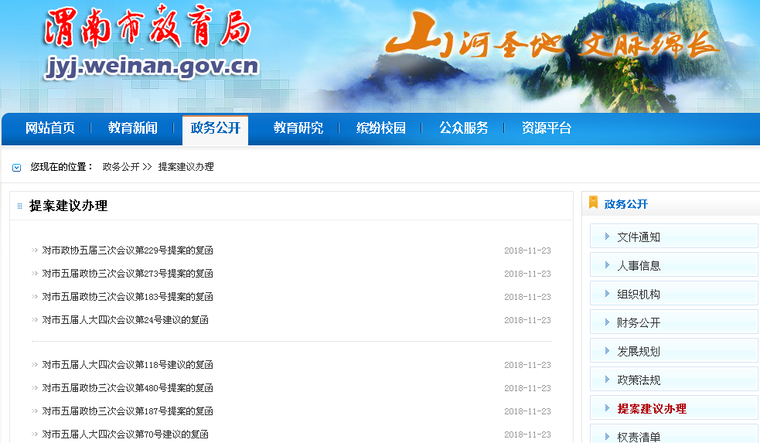Click the arrow icon beside 发展规划
The height and width of the screenshot is (443, 760).
click(607, 350)
